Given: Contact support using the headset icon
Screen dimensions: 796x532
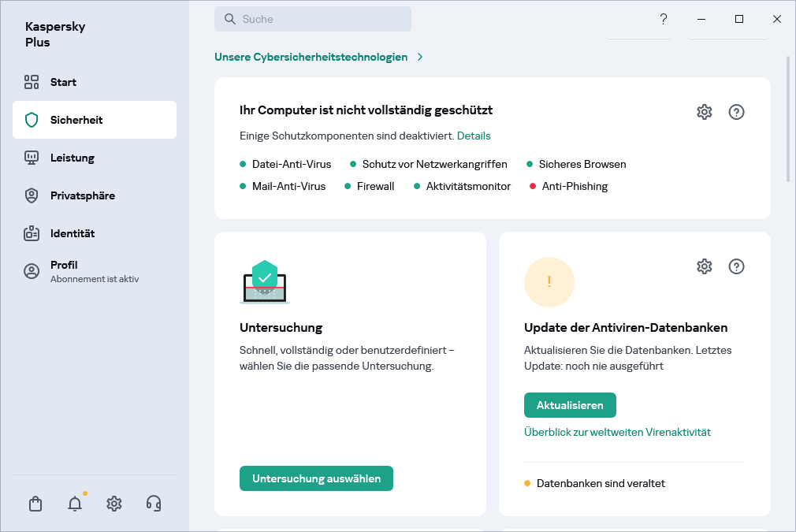Looking at the screenshot, I should (x=153, y=503).
